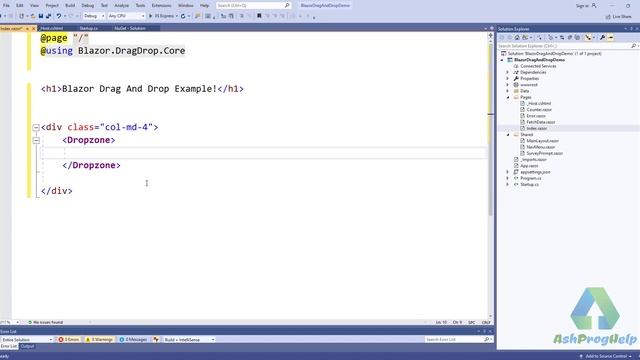Viewport: 640px width, 360px height.
Task: Expand the Data folder
Action: [x=508, y=91]
